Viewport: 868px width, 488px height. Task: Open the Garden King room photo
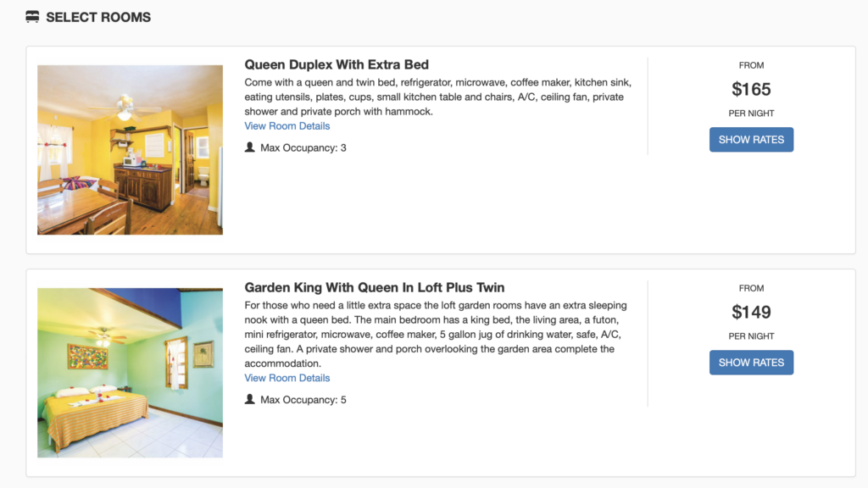pos(129,372)
